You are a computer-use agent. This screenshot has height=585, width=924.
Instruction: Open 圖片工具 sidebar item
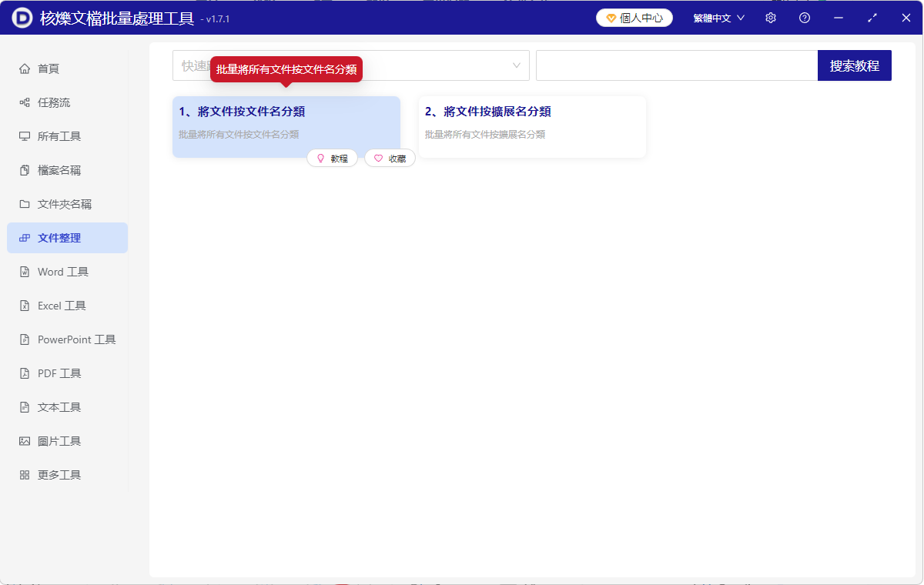[x=68, y=441]
